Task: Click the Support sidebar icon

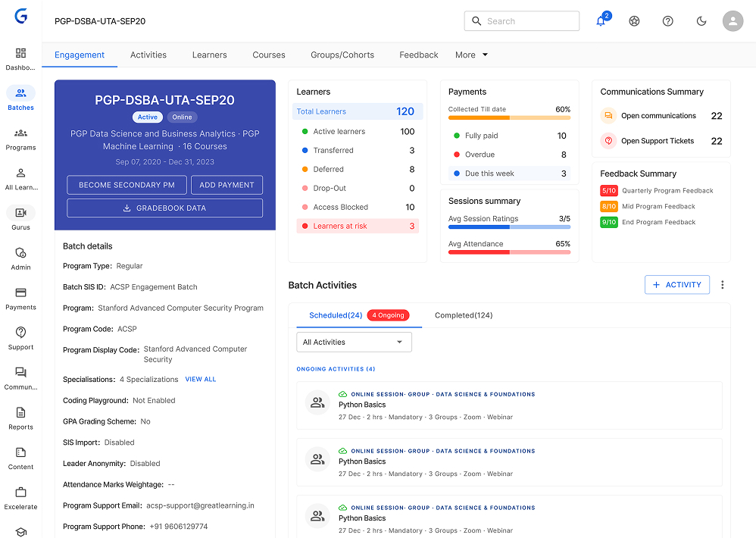Action: click(20, 333)
